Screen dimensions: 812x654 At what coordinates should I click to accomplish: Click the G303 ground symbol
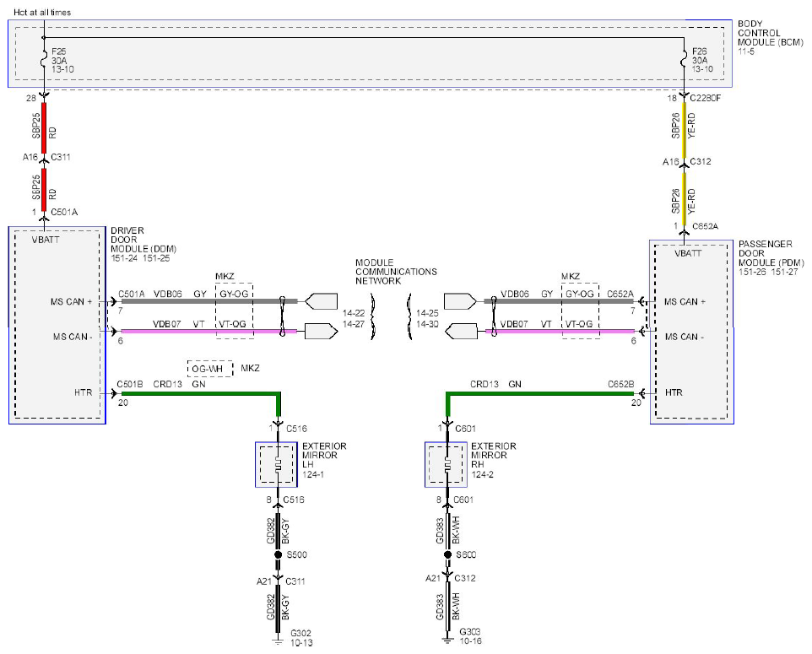tap(448, 640)
